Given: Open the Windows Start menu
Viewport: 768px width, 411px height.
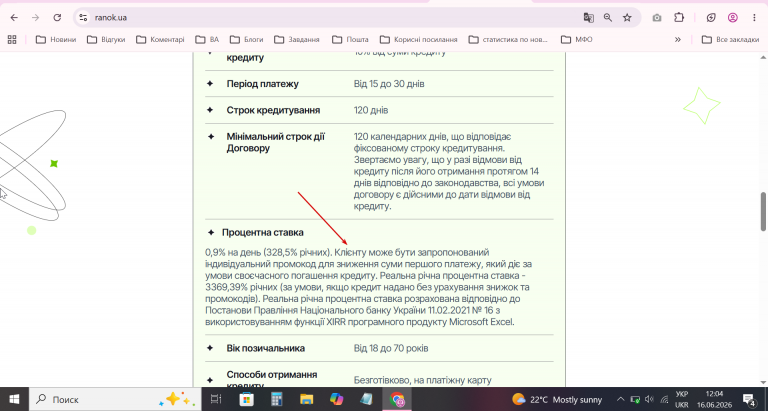Looking at the screenshot, I should 14,399.
